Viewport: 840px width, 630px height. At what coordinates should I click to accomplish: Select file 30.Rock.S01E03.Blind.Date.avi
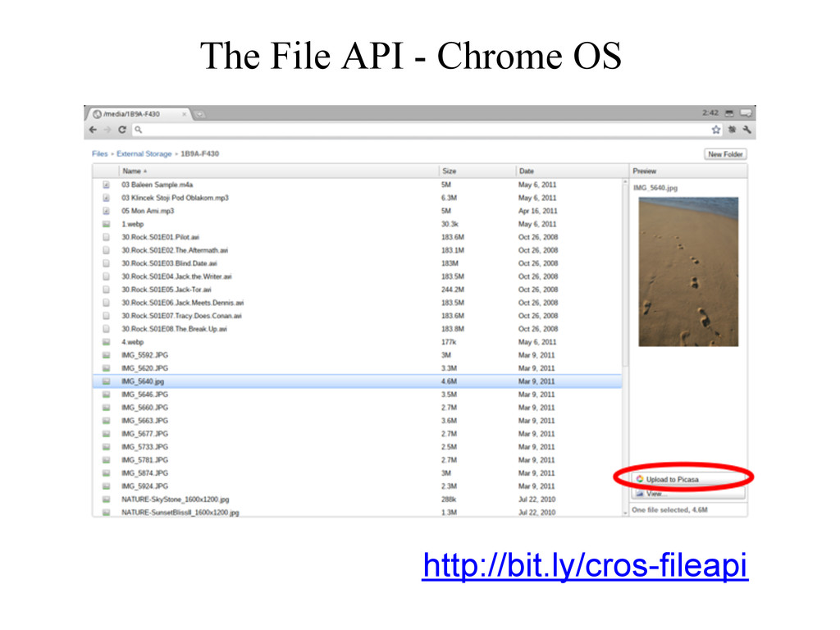[x=358, y=263]
